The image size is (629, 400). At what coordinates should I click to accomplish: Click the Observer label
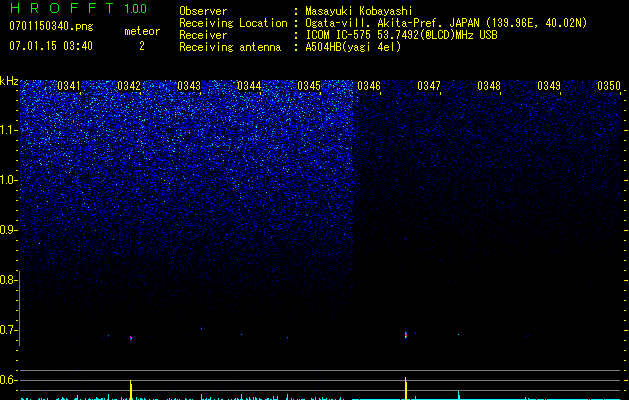coord(203,11)
